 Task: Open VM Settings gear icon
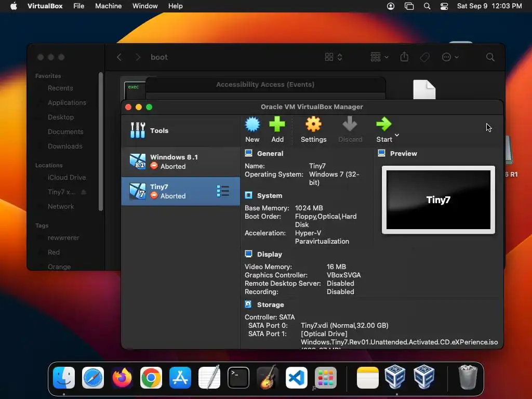click(313, 125)
